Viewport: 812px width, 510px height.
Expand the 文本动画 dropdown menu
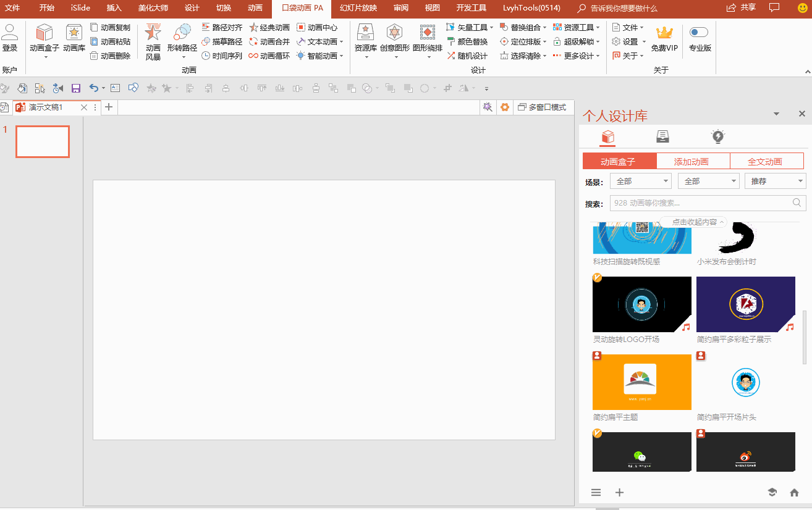tap(320, 41)
